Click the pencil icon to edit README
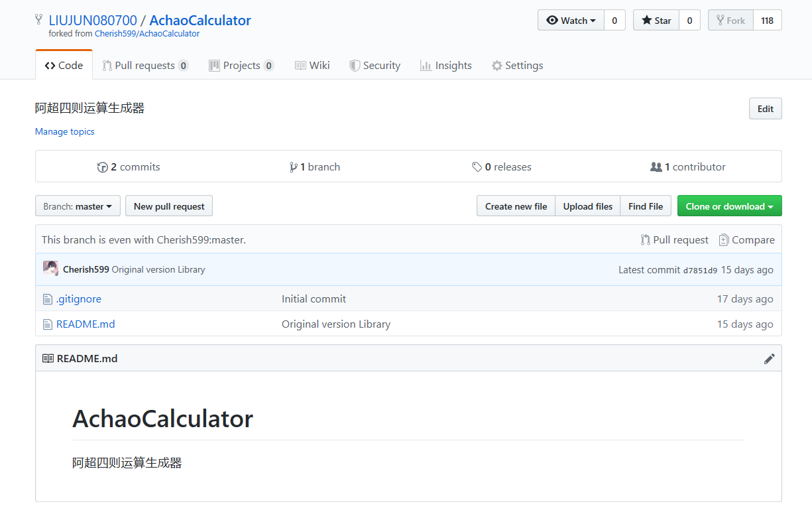 pos(769,358)
